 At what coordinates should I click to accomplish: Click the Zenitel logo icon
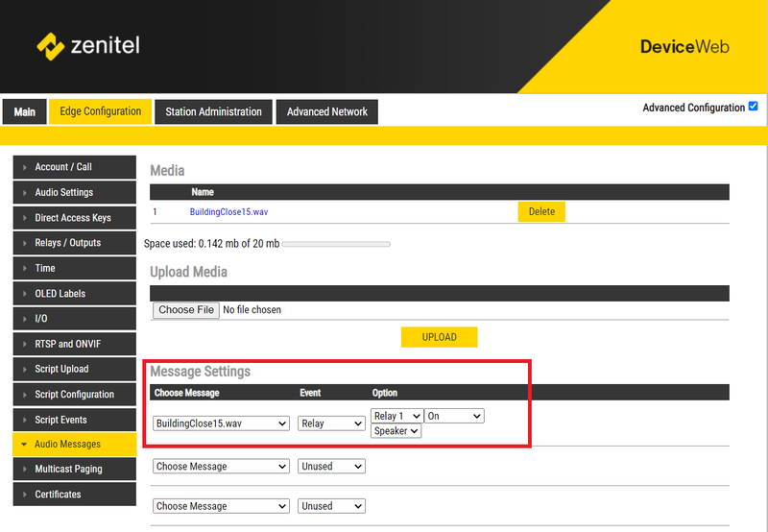(50, 45)
